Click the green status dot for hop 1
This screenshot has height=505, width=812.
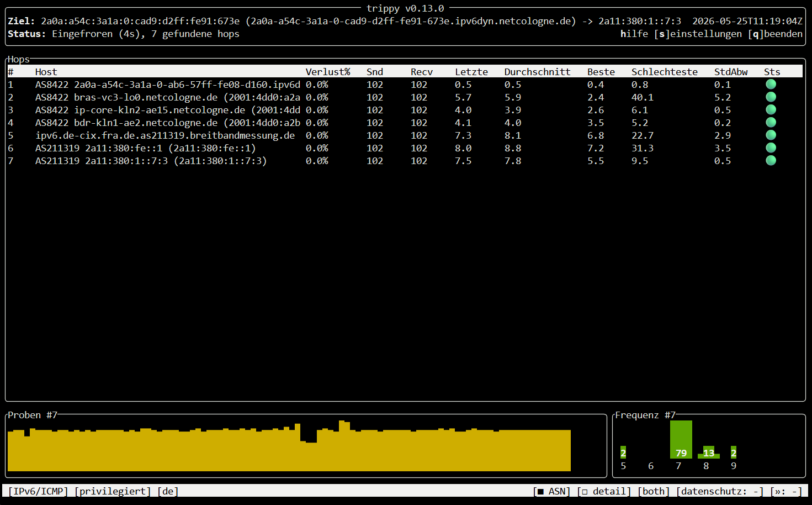(x=771, y=84)
